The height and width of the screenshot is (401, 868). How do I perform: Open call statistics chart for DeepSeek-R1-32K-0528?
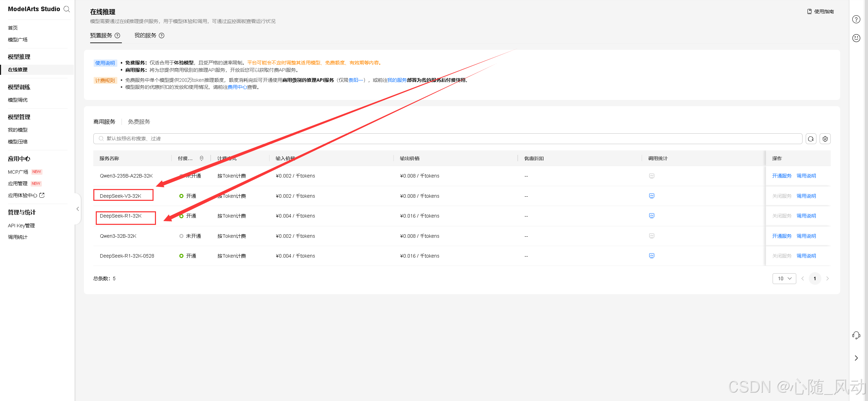[x=651, y=256]
